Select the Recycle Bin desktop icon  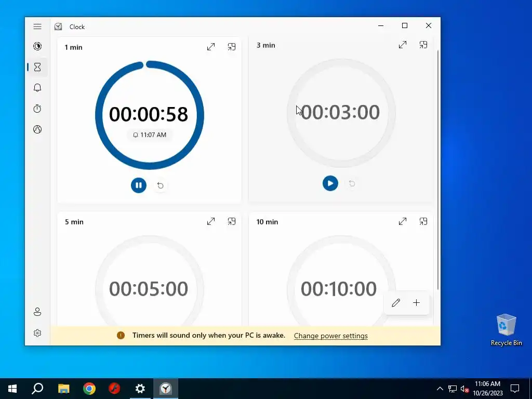click(506, 330)
